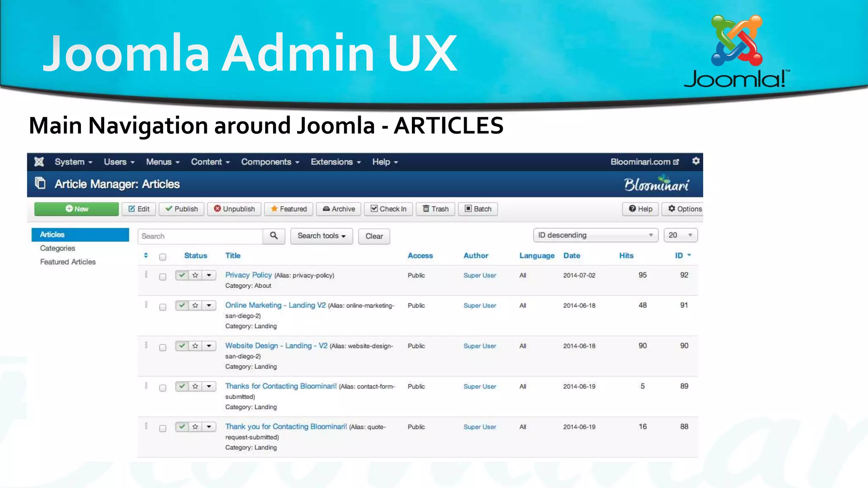Click the Batch toolbar button
The height and width of the screenshot is (488, 868).
pos(478,209)
